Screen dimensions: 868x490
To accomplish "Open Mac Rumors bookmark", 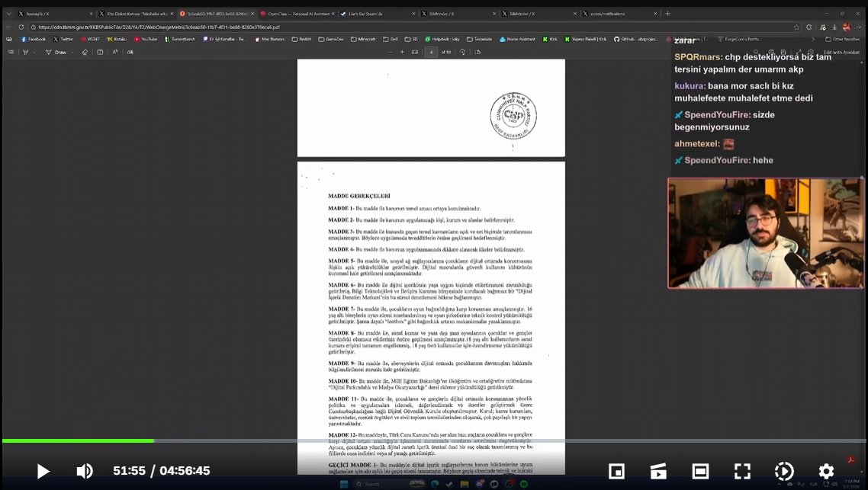I will [269, 40].
